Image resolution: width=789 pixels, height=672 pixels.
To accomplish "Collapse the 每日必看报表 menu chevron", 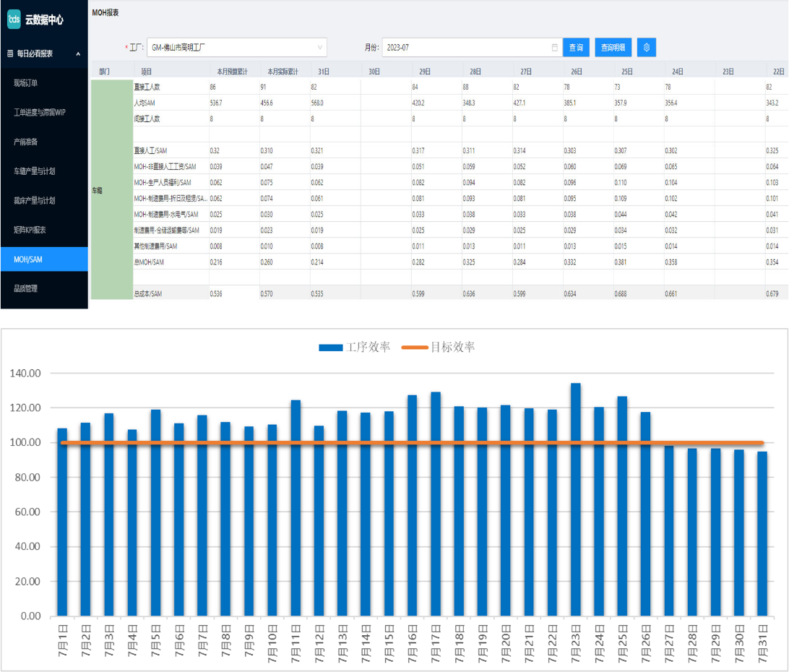I will coord(78,54).
